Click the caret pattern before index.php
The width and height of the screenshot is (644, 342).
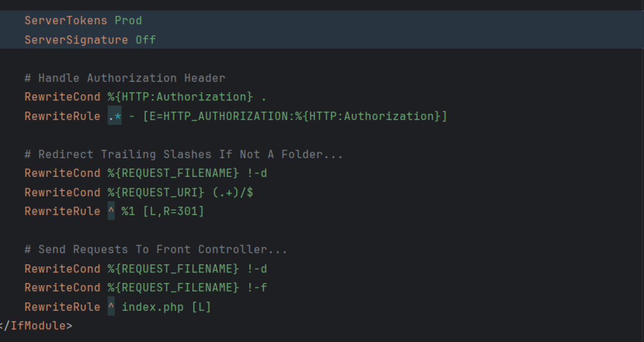(x=111, y=307)
